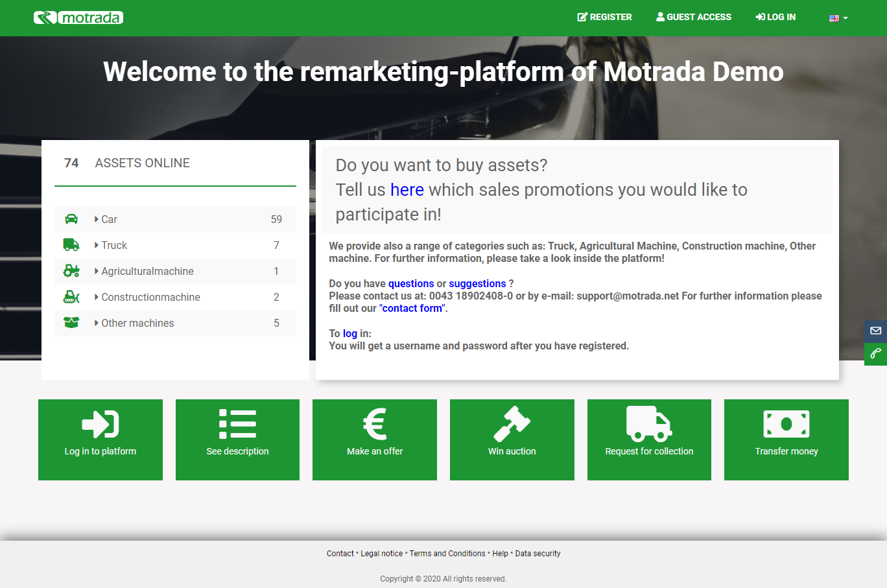The image size is (887, 588).
Task: Click the phone side tab icon
Action: 875,354
